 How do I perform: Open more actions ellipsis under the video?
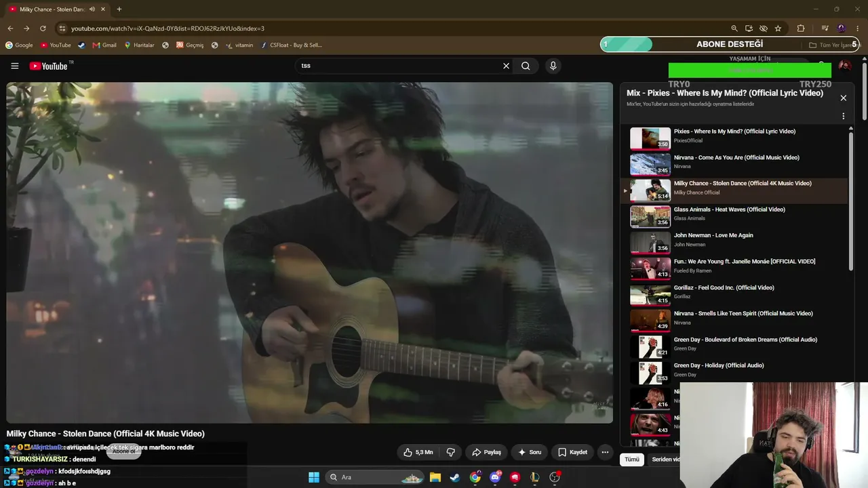(x=605, y=452)
